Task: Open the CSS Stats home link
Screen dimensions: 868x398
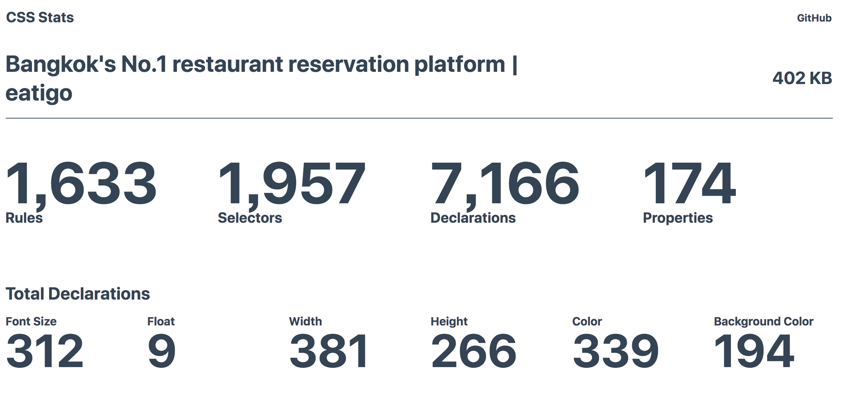Action: 40,18
